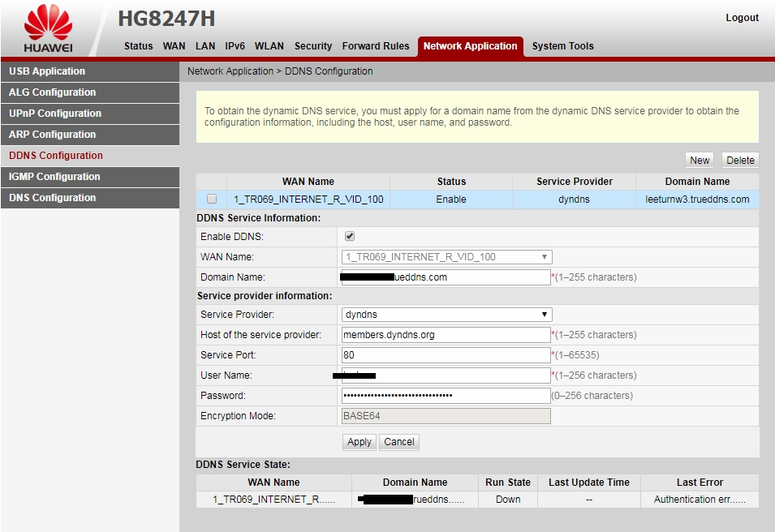The image size is (775, 532).
Task: Click the Enable status cell
Action: pos(450,199)
